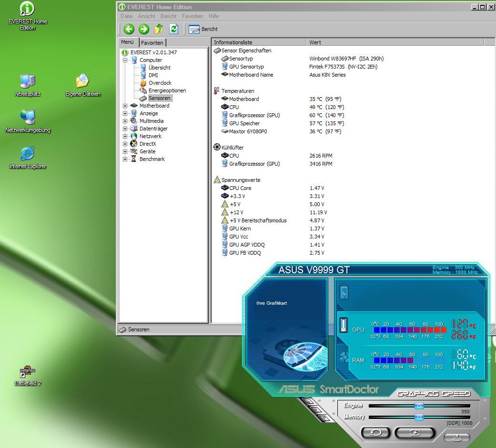Launch Internet Explorer from desktop
Screen dimensions: 496x448
(x=28, y=158)
